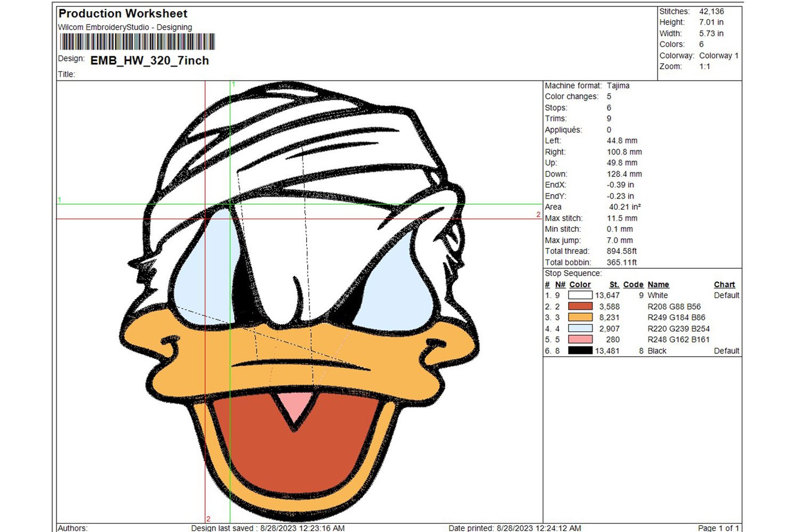
Task: Choose the light blue R220 G239 B254 swatch
Action: tap(580, 328)
